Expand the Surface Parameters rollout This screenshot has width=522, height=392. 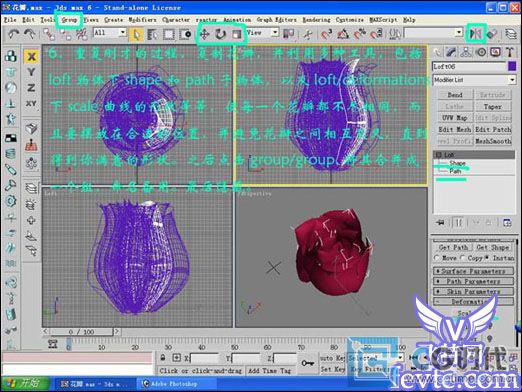coord(473,271)
